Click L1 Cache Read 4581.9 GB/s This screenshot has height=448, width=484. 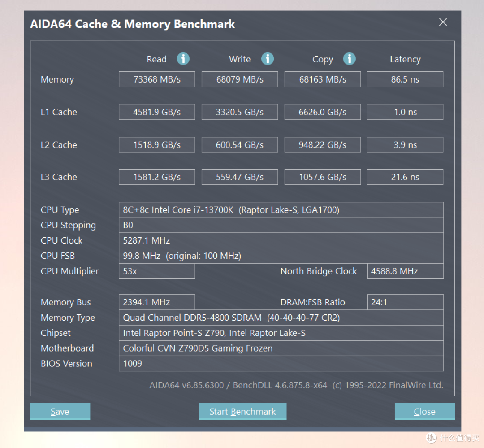(157, 112)
